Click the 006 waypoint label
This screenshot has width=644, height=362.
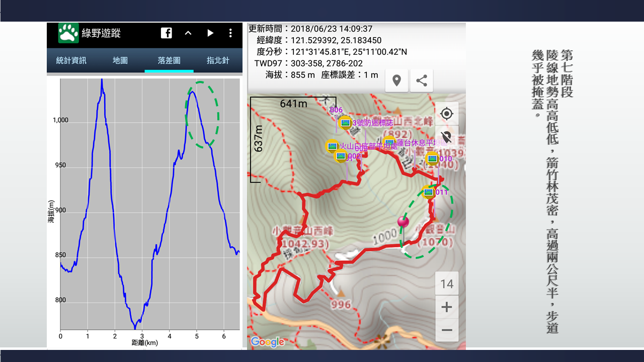click(x=336, y=110)
